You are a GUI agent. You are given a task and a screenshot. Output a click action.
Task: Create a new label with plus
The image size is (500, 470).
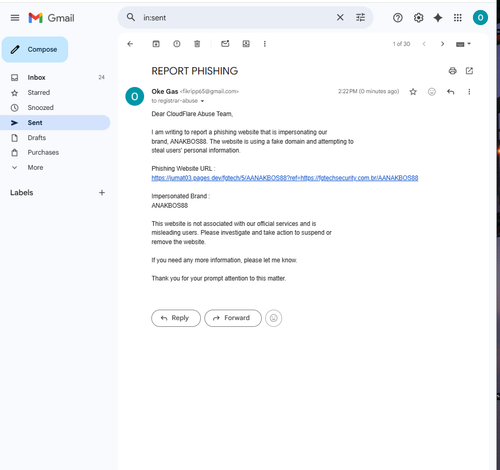(102, 193)
